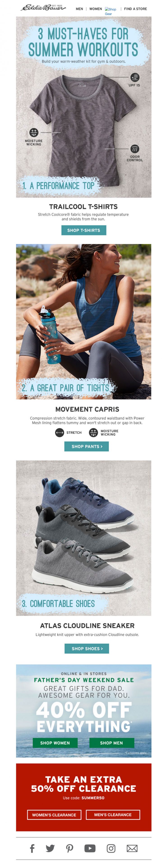168x868 pixels.
Task: Open the Twitter bird icon
Action: pyautogui.click(x=51, y=848)
